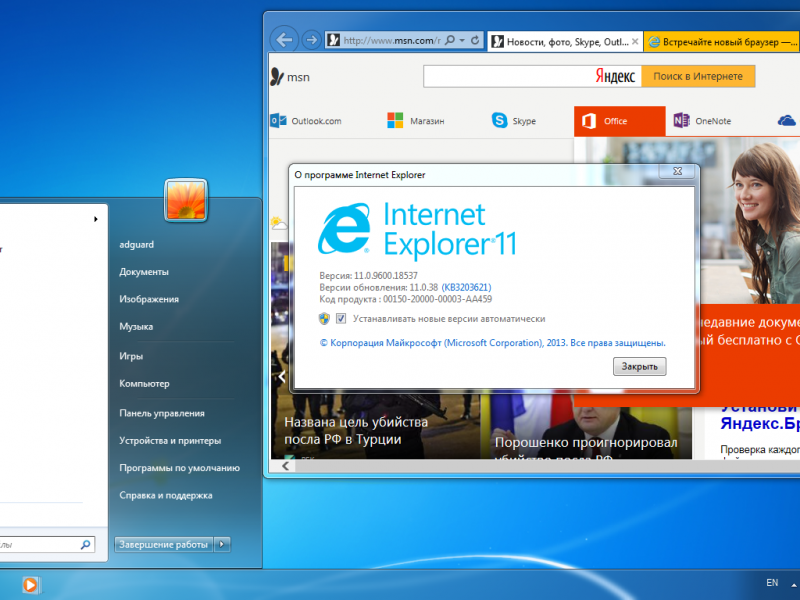Refresh the msn.com page
The height and width of the screenshot is (600, 800).
[x=475, y=40]
